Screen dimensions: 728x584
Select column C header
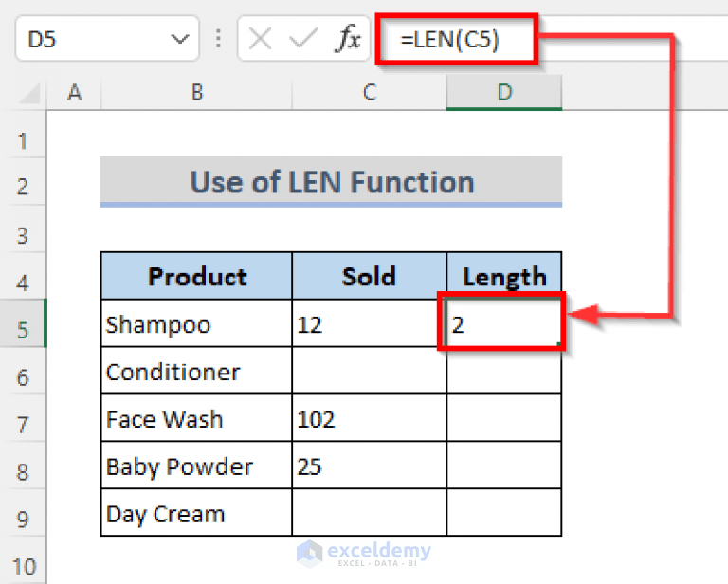[x=370, y=93]
